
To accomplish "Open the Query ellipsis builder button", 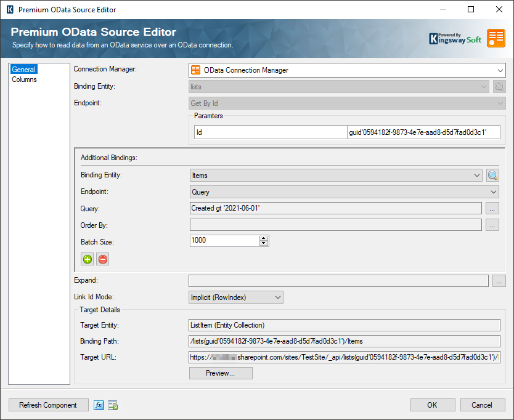I will [492, 209].
